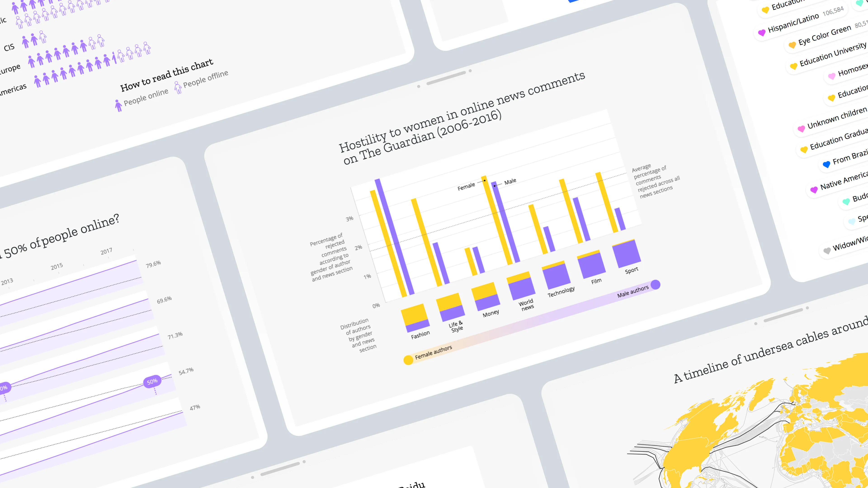Click the CIS region row label
Viewport: 868px width, 488px height.
click(9, 47)
